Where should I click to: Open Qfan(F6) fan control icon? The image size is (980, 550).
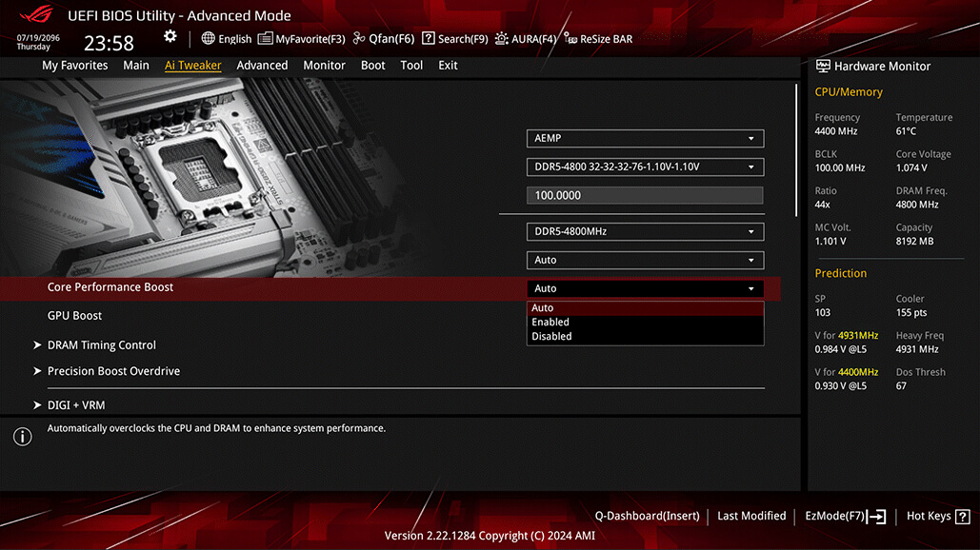click(x=359, y=39)
